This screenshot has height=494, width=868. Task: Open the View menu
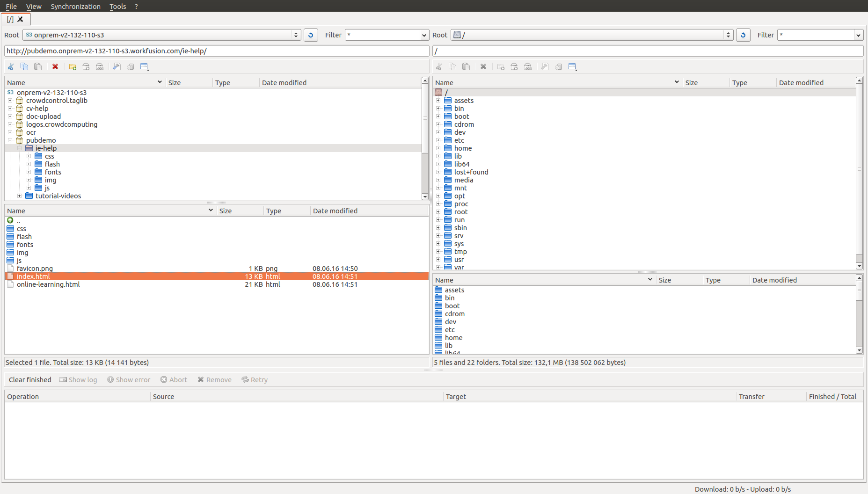pos(34,6)
